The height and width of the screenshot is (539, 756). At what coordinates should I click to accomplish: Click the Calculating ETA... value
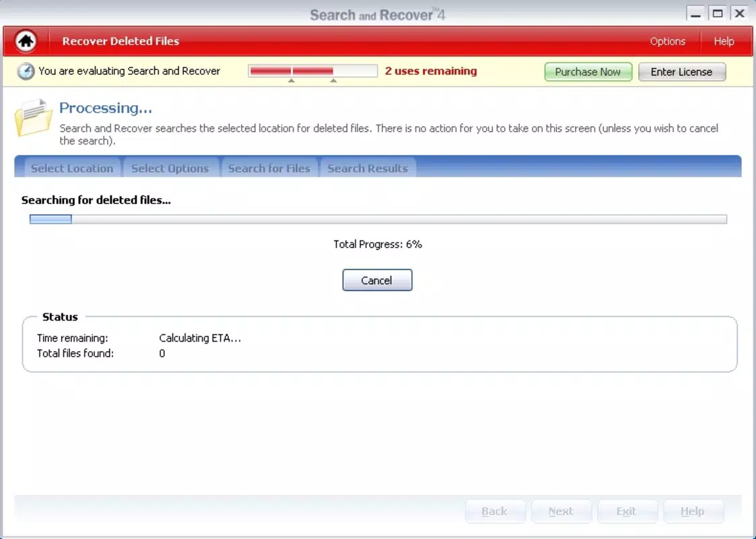(200, 338)
